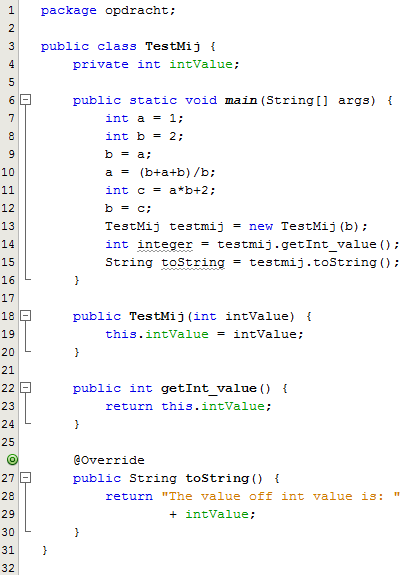Click the green intValue field declaration
This screenshot has height=575, width=418.
(x=201, y=65)
